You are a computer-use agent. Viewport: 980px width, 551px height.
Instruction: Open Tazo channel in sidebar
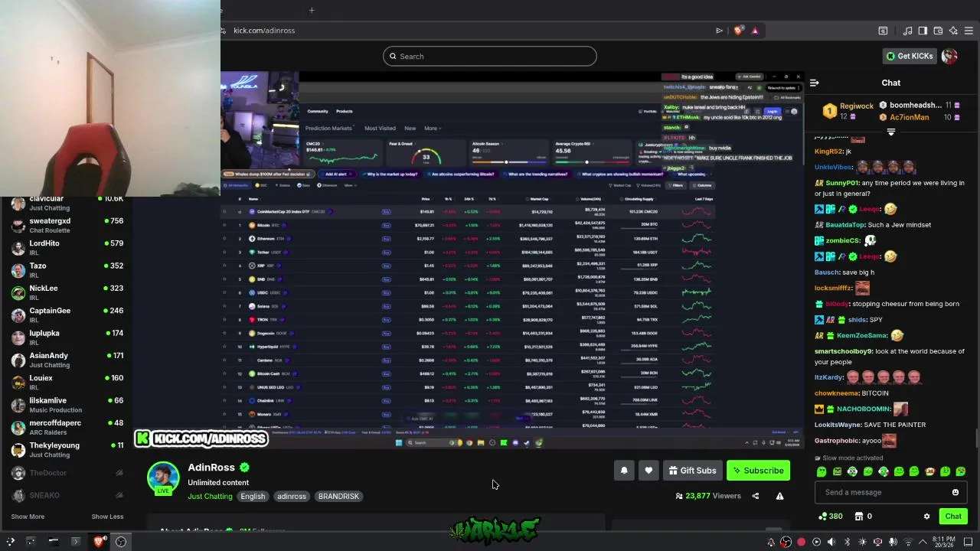point(67,270)
